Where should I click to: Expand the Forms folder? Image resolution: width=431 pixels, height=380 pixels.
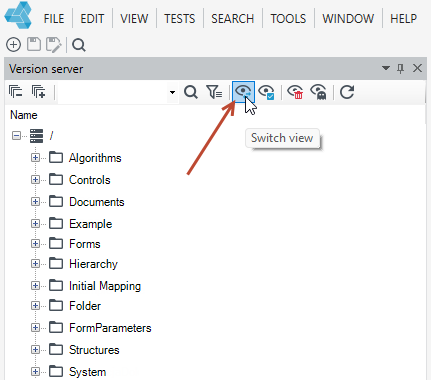point(35,244)
